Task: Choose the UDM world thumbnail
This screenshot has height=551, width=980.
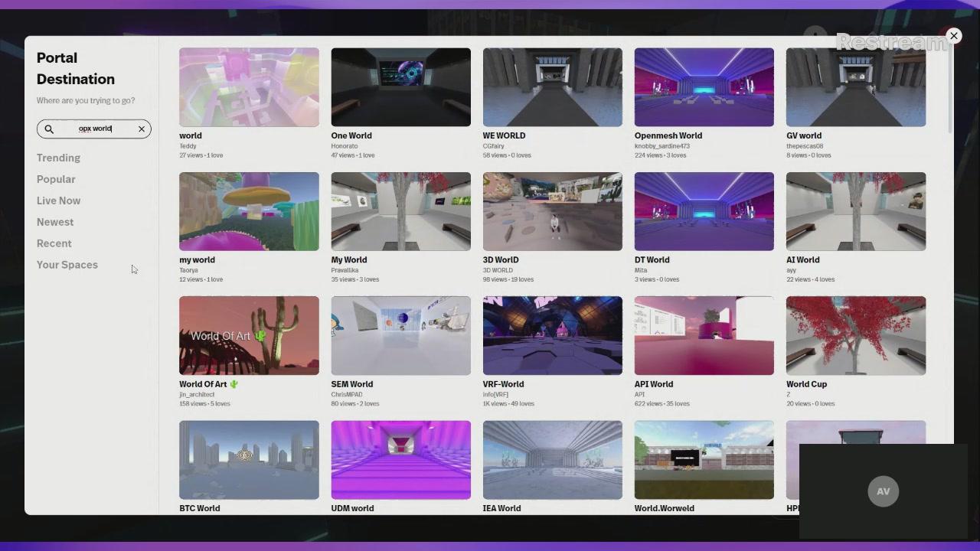Action: pyautogui.click(x=400, y=459)
